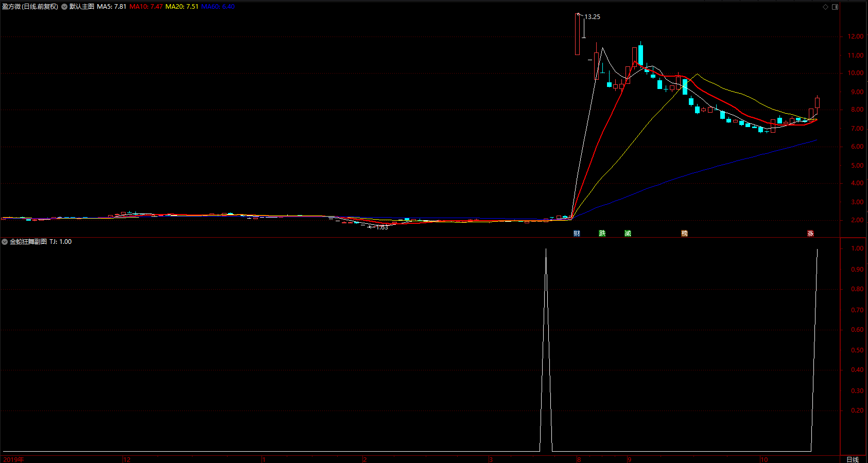Screen dimensions: 868x463
Task: Click the 0.20 value on sub-chart axis
Action: tap(858, 411)
